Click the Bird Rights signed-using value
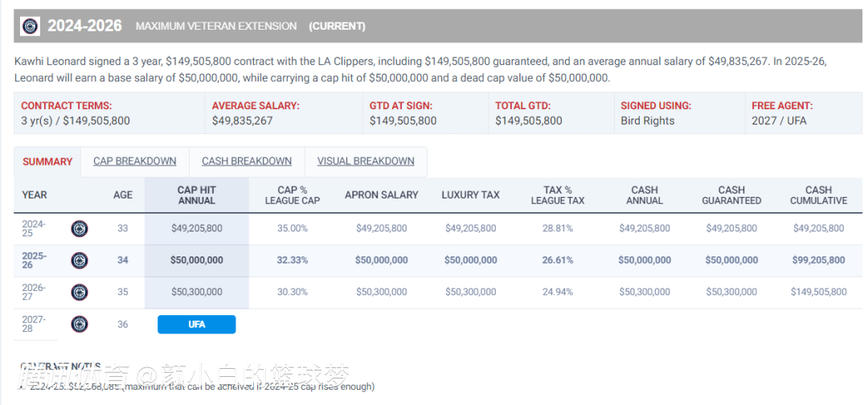The image size is (868, 405). pyautogui.click(x=648, y=121)
